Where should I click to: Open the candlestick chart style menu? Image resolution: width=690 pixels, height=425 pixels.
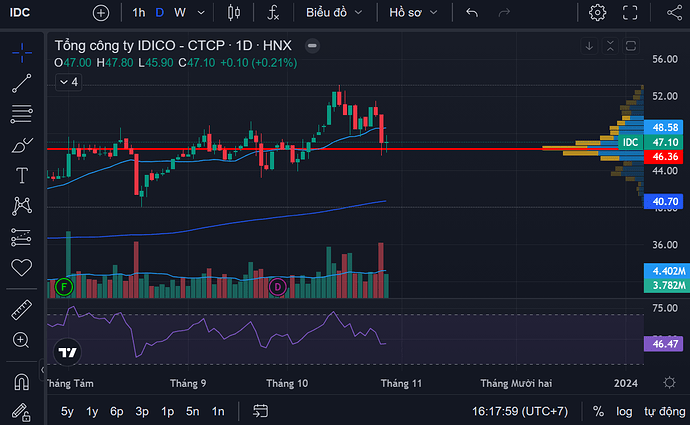234,13
